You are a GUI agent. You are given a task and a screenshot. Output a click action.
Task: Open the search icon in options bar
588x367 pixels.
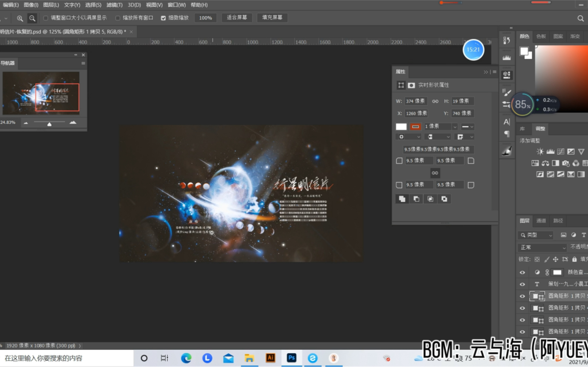(x=580, y=18)
